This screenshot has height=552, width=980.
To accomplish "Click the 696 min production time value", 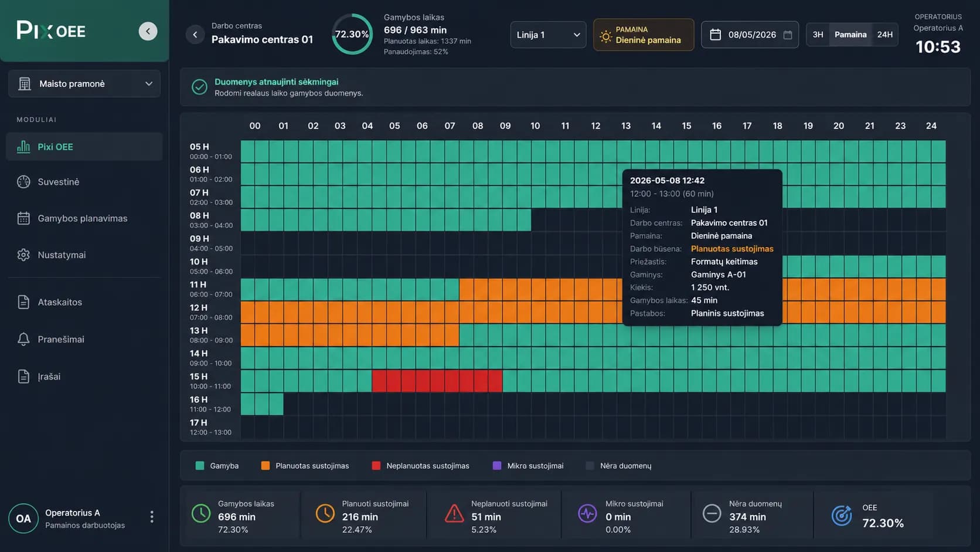I will click(x=237, y=517).
